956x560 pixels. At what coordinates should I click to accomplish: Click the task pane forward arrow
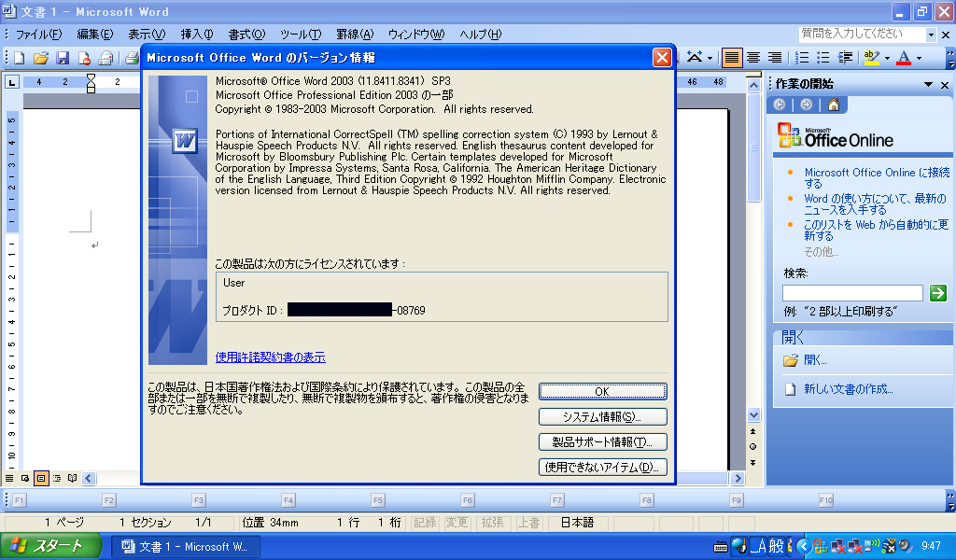point(806,105)
